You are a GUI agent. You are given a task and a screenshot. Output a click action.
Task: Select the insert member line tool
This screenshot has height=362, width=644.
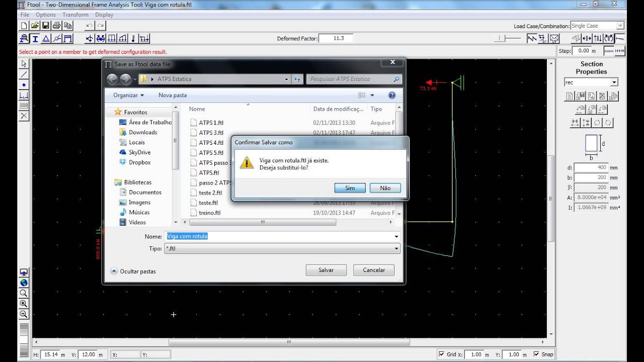(24, 74)
